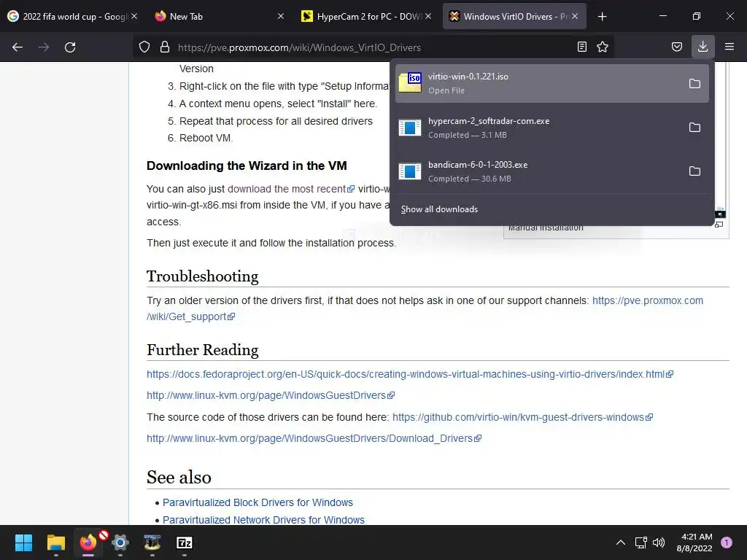Open the Windows Start menu

[x=24, y=542]
